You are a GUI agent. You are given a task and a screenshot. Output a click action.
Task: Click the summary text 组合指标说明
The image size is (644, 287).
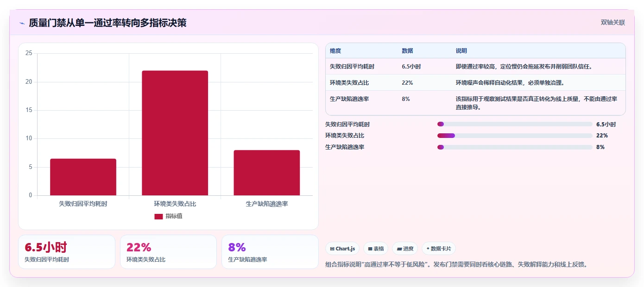456,265
